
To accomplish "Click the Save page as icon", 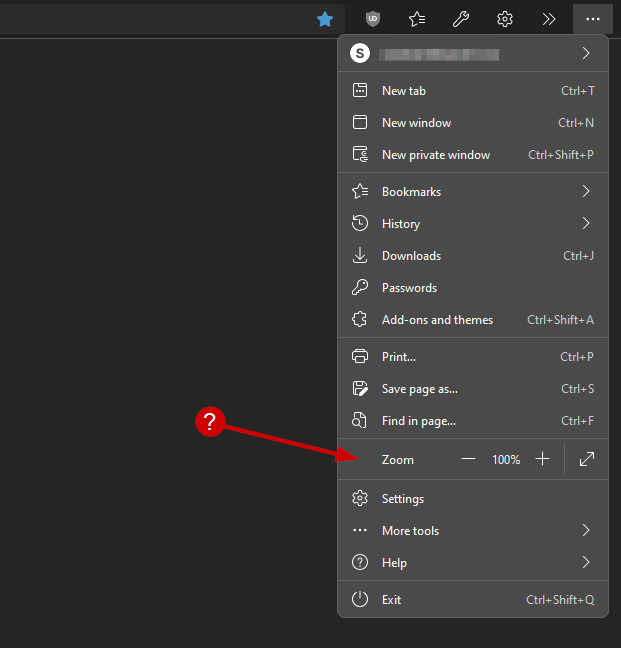I will point(360,388).
